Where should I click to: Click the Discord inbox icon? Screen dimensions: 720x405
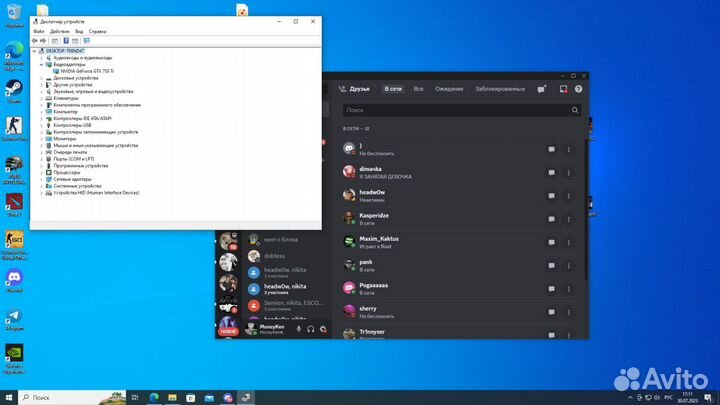[563, 88]
